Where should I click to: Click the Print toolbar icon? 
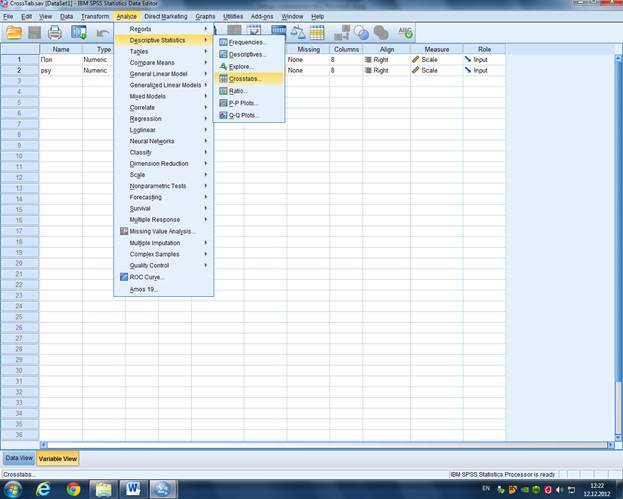click(56, 33)
